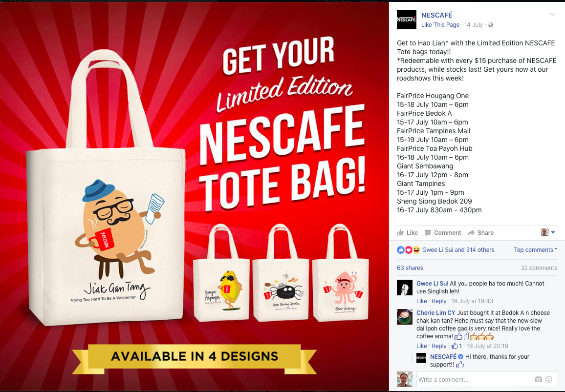The width and height of the screenshot is (565, 392).
Task: Open Gwee Li Sui's profile picture
Action: tap(404, 288)
